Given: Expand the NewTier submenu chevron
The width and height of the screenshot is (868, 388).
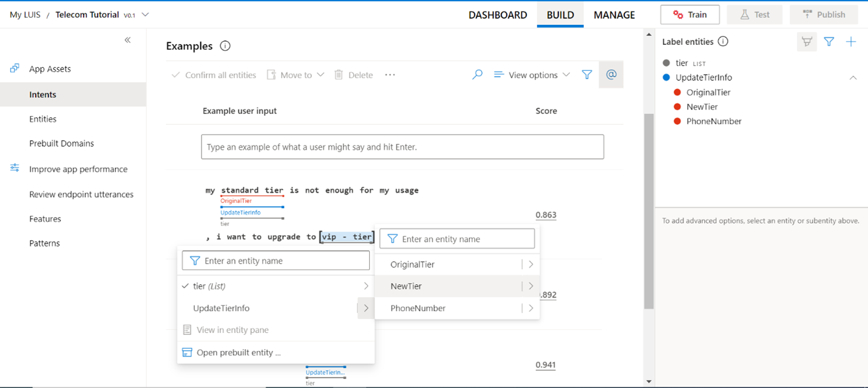Looking at the screenshot, I should coord(531,286).
